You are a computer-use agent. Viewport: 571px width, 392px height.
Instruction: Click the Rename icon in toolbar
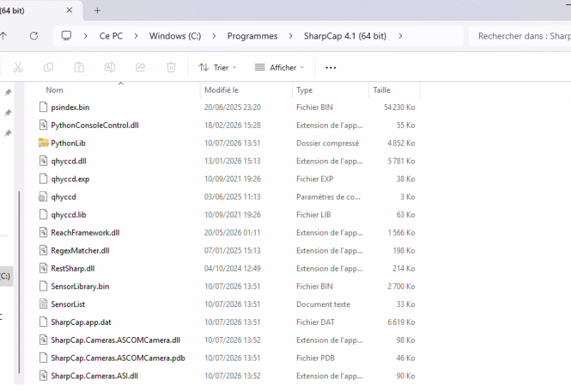[x=110, y=67]
